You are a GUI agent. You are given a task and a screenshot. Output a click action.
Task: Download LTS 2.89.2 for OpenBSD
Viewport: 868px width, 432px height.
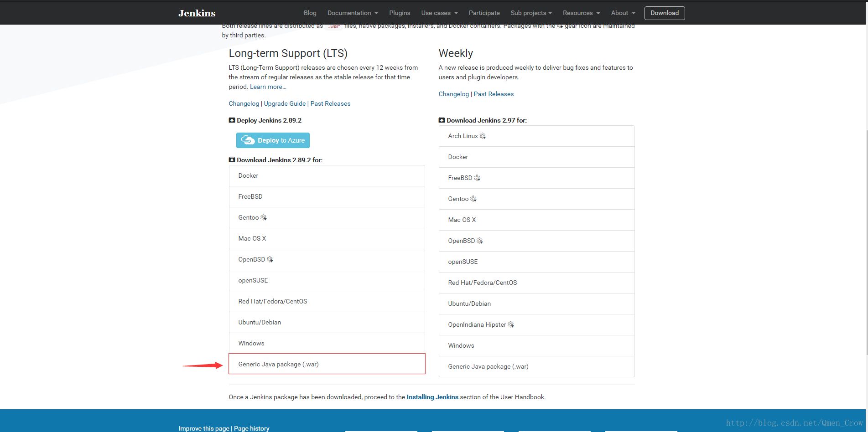click(327, 259)
